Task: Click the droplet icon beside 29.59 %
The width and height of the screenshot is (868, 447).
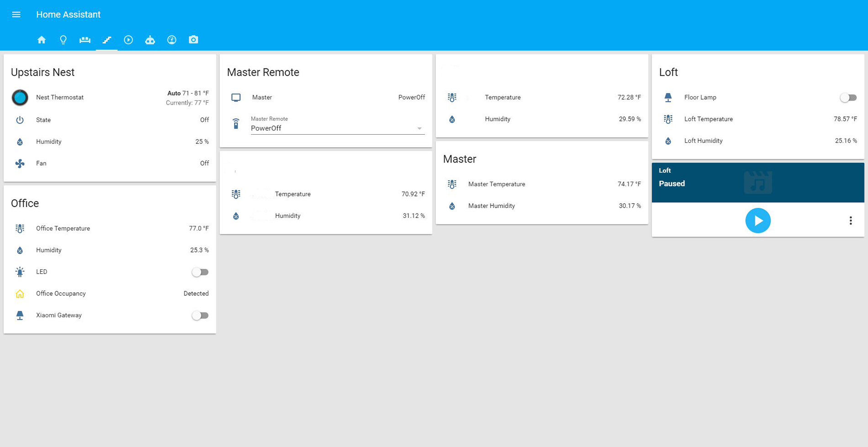Action: (452, 119)
